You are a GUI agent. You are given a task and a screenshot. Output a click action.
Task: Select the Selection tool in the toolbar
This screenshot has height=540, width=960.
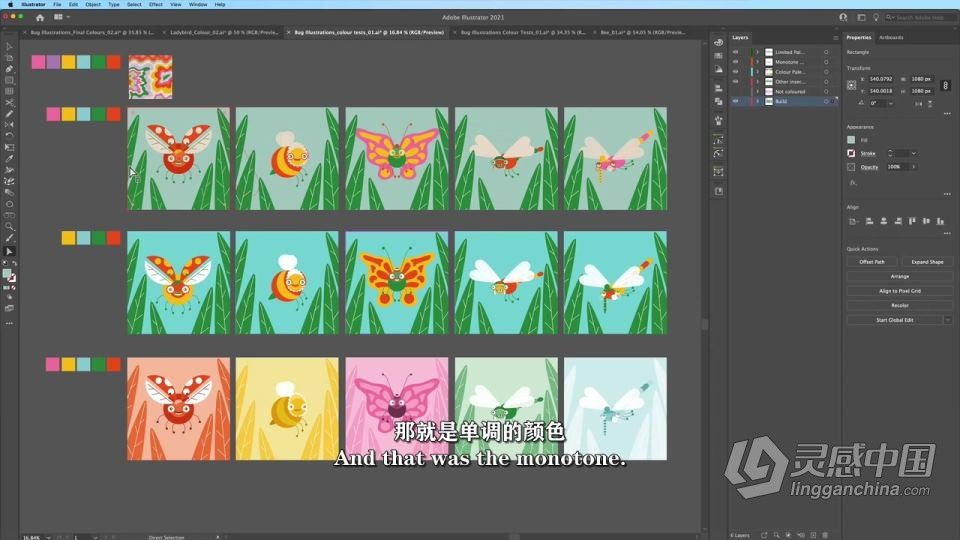tap(9, 47)
